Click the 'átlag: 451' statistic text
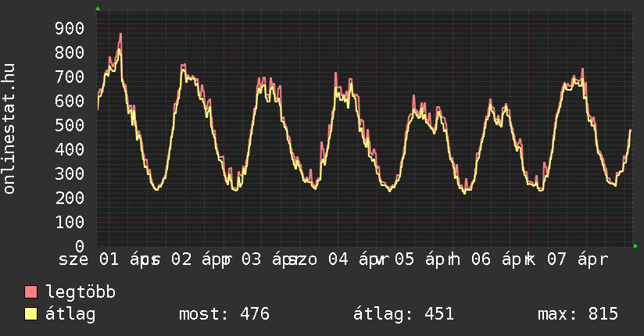The image size is (644, 336). 403,314
